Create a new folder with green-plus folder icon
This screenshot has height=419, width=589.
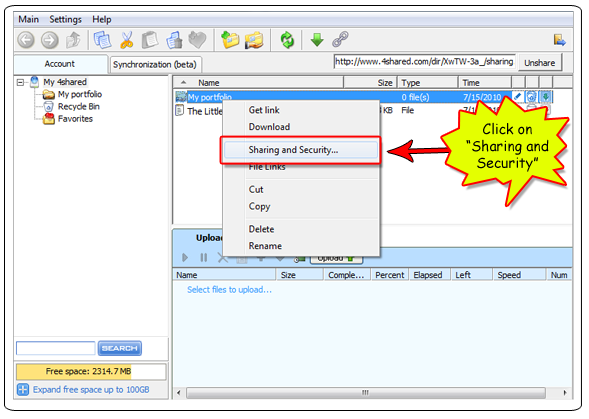point(230,40)
